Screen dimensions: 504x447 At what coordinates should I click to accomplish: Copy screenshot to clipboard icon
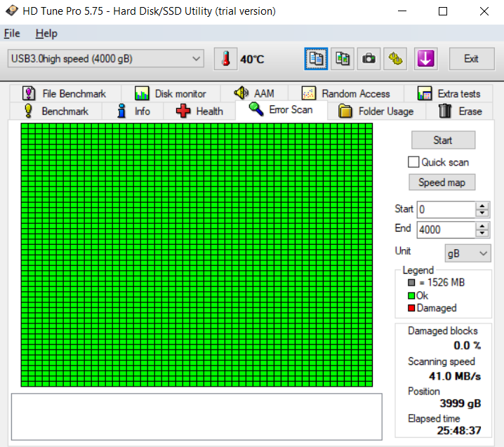click(x=343, y=59)
